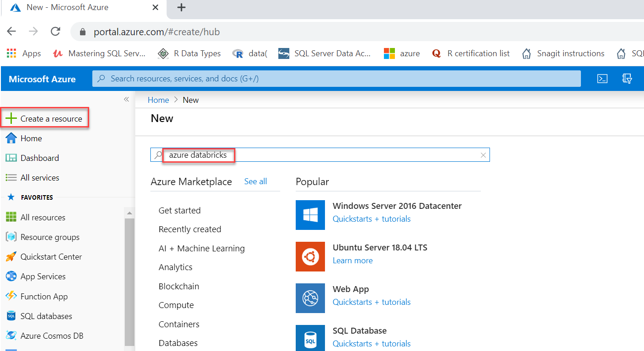Clear the marketplace search with the X icon
The image size is (644, 351).
click(x=483, y=155)
